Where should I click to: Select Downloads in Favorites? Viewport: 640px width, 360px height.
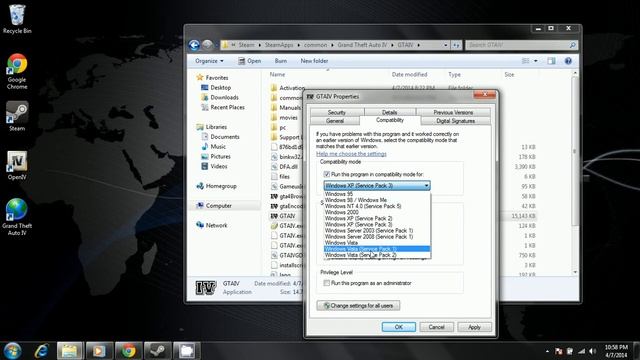(224, 98)
